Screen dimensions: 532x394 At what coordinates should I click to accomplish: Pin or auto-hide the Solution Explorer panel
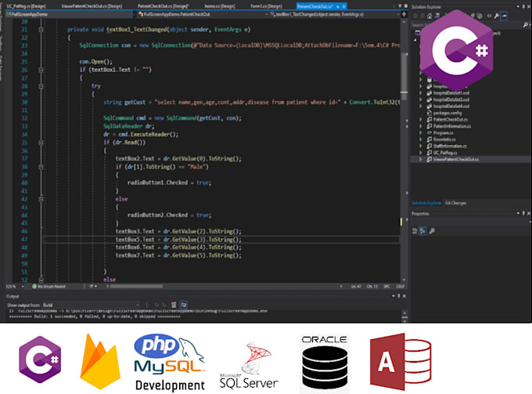pos(523,6)
